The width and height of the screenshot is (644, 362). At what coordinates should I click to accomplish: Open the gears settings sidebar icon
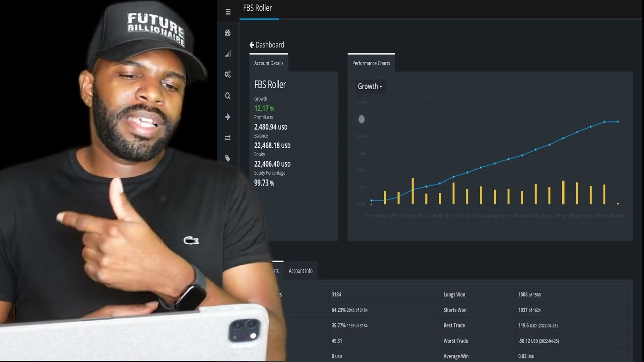click(228, 74)
